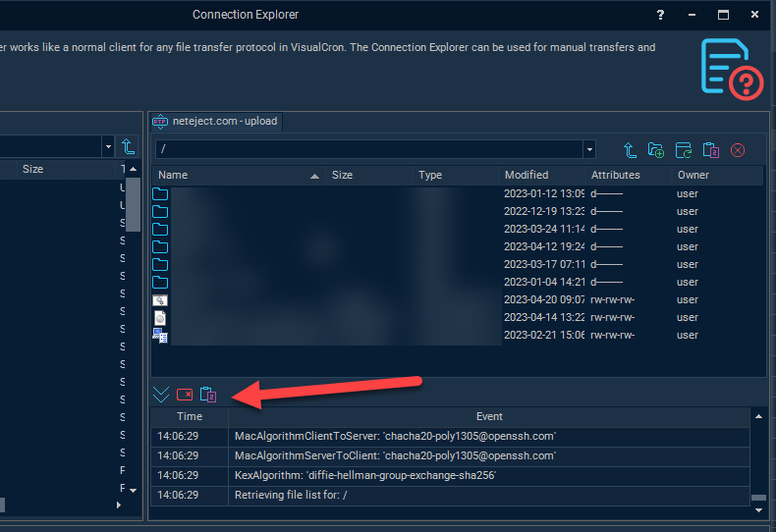Image resolution: width=776 pixels, height=532 pixels.
Task: Open the remote path dropdown
Action: (x=589, y=150)
